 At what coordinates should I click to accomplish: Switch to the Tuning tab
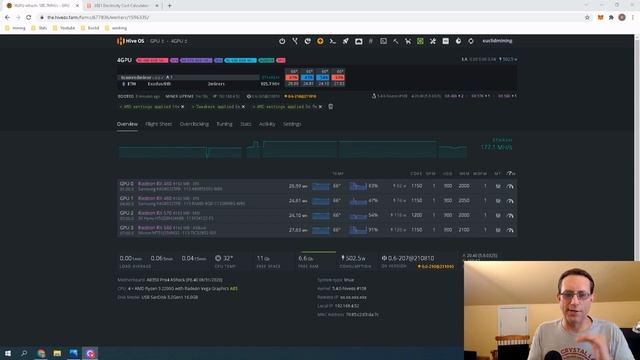[224, 124]
